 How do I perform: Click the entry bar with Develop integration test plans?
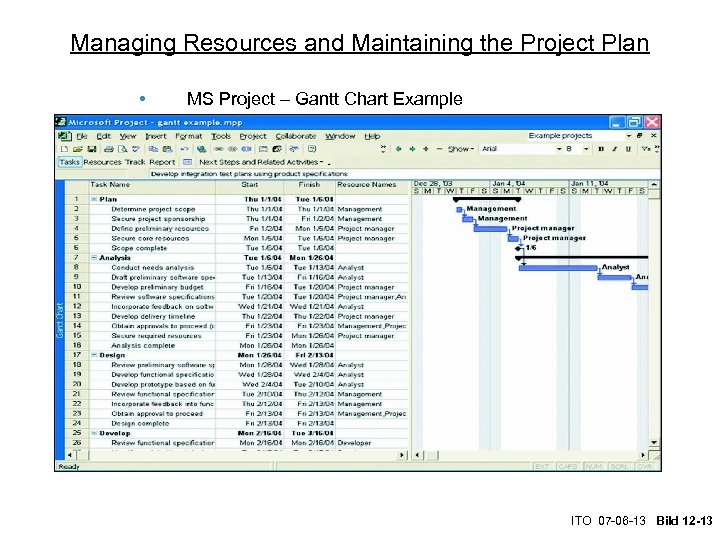(405, 174)
